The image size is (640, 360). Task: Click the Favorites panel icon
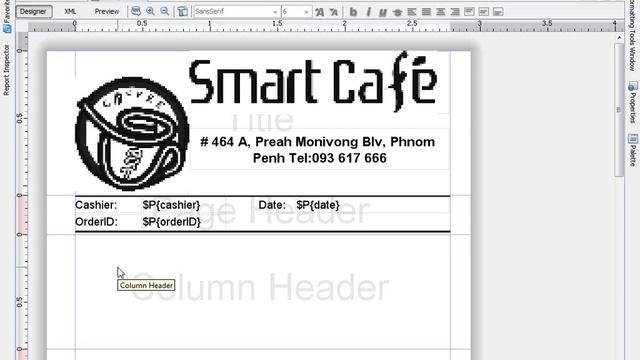(x=7, y=29)
